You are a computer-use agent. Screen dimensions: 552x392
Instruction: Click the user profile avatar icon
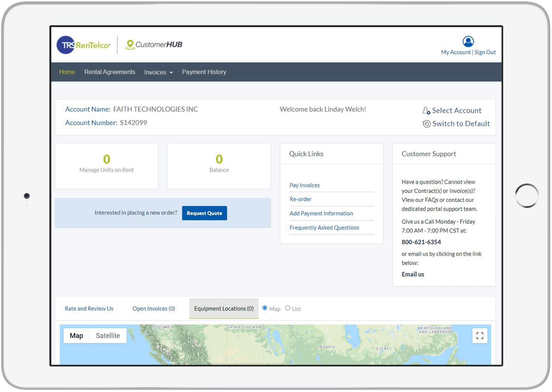468,41
